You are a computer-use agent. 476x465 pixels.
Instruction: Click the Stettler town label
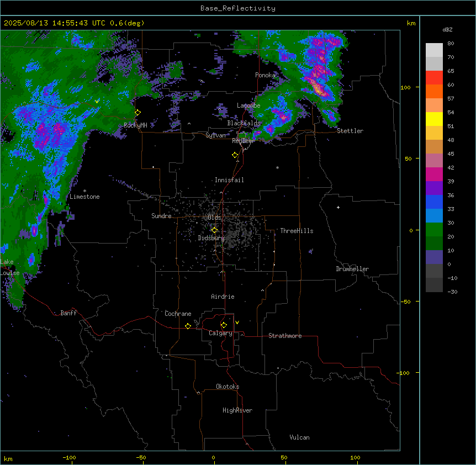[x=350, y=131]
